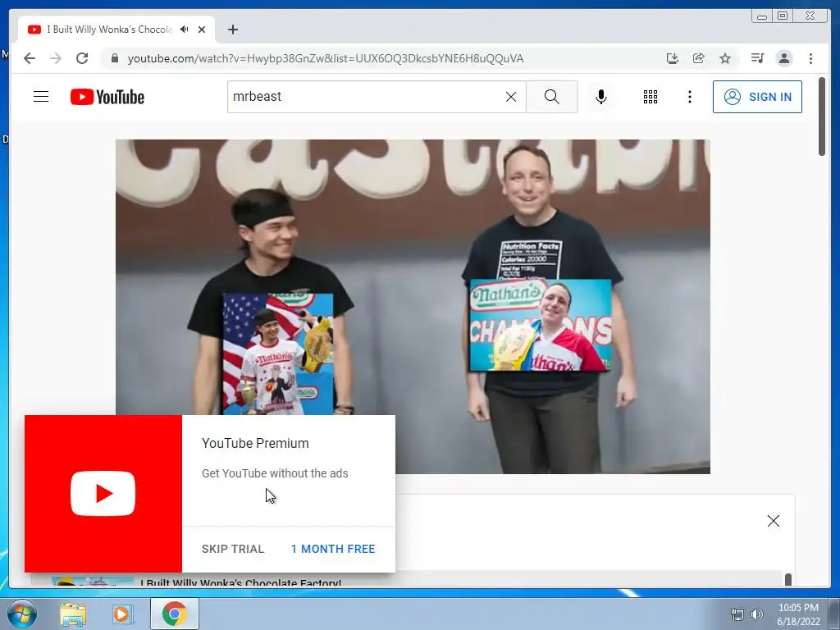The width and height of the screenshot is (840, 630).
Task: Click the video player area
Action: (413, 307)
